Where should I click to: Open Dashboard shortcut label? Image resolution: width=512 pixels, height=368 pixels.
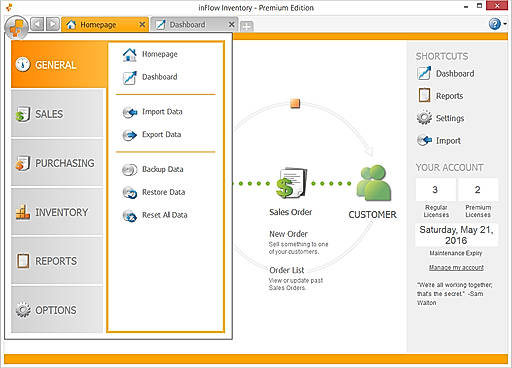tap(455, 74)
